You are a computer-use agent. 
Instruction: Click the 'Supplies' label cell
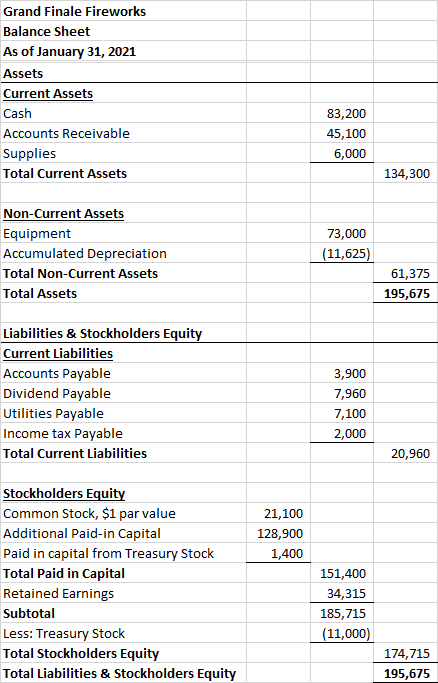[123, 153]
